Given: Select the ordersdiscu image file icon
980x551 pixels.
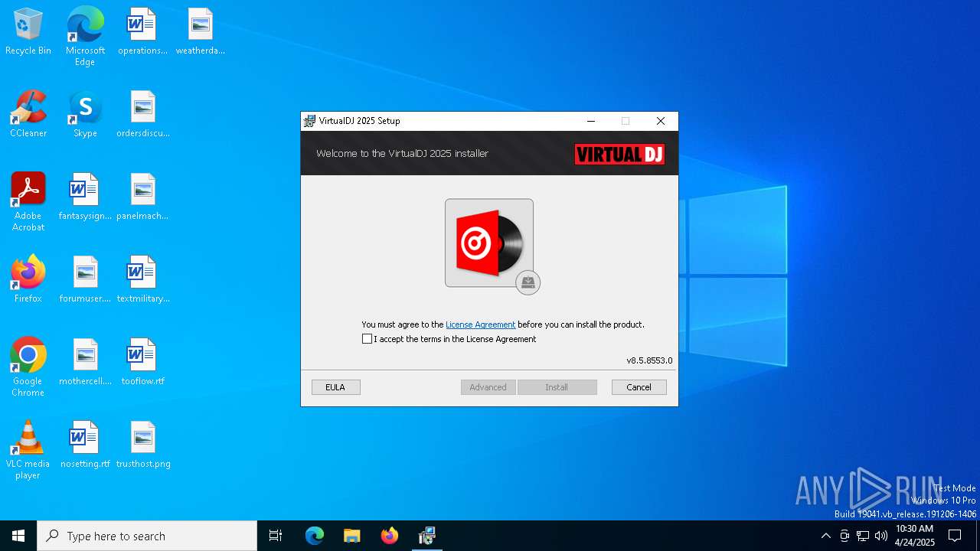Looking at the screenshot, I should 142,115.
